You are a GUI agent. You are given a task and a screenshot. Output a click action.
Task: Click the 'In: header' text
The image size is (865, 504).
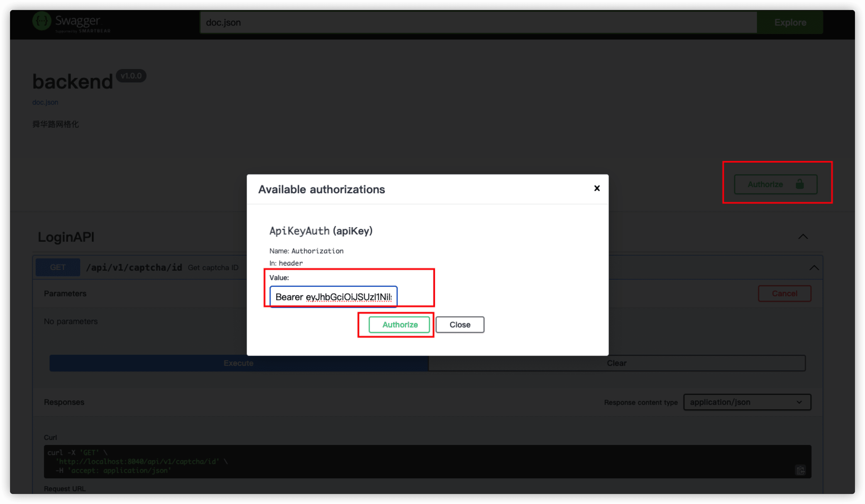[x=286, y=263]
